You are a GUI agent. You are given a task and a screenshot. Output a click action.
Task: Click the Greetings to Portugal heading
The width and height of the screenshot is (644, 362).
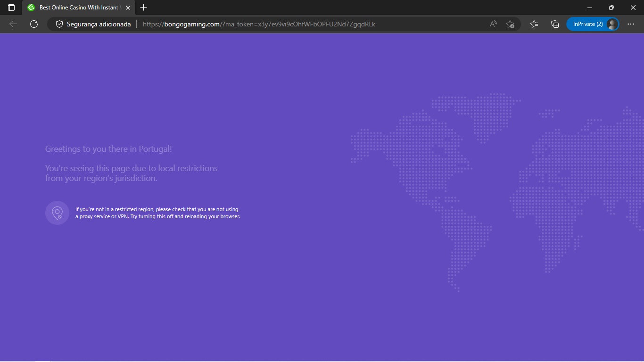coord(108,149)
